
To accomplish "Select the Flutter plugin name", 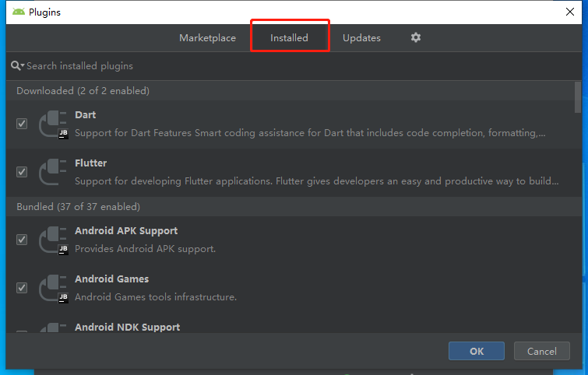I will [x=91, y=163].
